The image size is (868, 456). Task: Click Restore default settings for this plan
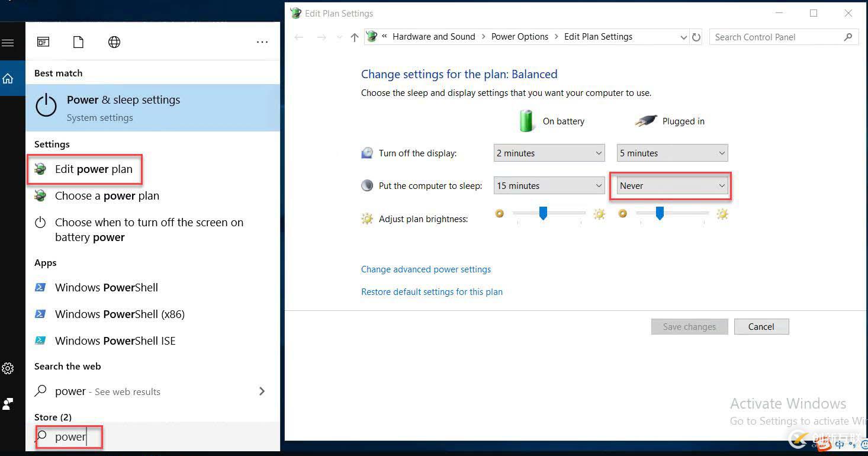tap(432, 292)
